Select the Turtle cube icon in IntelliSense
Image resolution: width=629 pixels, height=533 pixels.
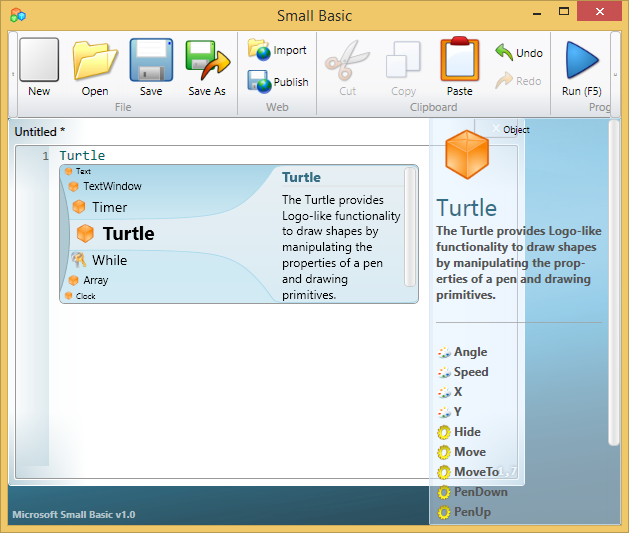(x=85, y=233)
